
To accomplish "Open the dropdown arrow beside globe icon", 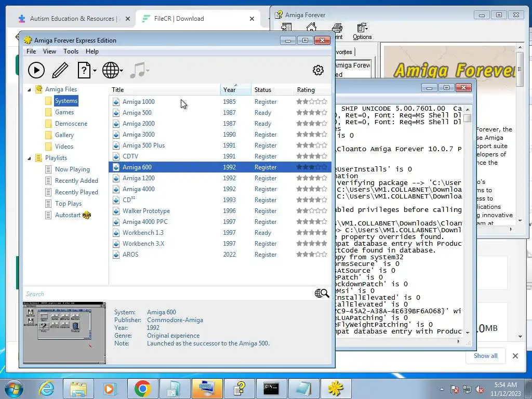I will click(x=122, y=71).
